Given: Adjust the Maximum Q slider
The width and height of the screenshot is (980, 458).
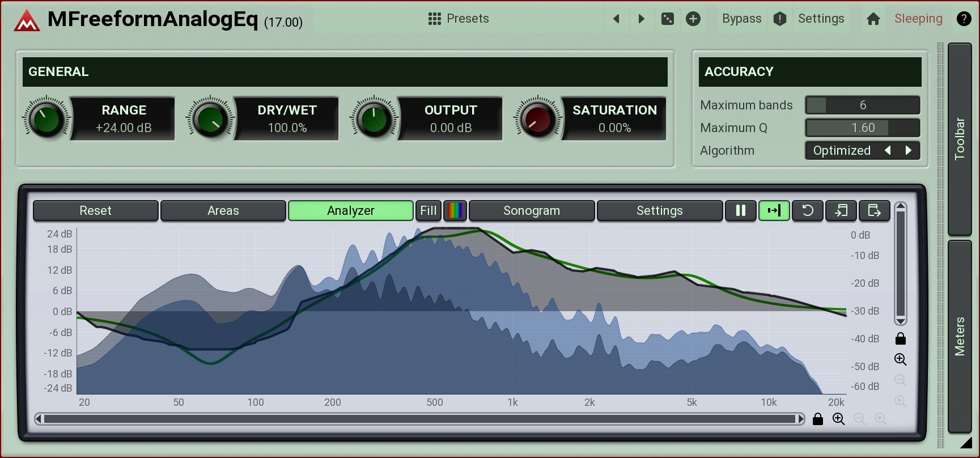Looking at the screenshot, I should click(x=862, y=128).
